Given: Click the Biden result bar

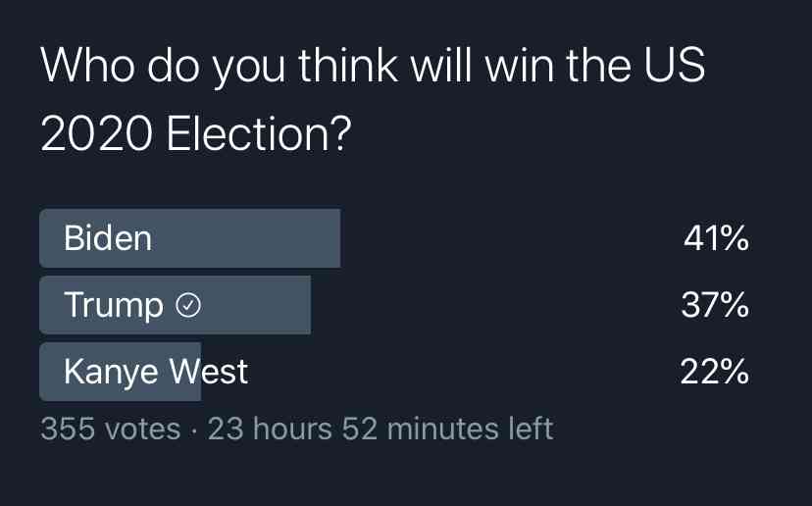Looking at the screenshot, I should click(x=190, y=238).
